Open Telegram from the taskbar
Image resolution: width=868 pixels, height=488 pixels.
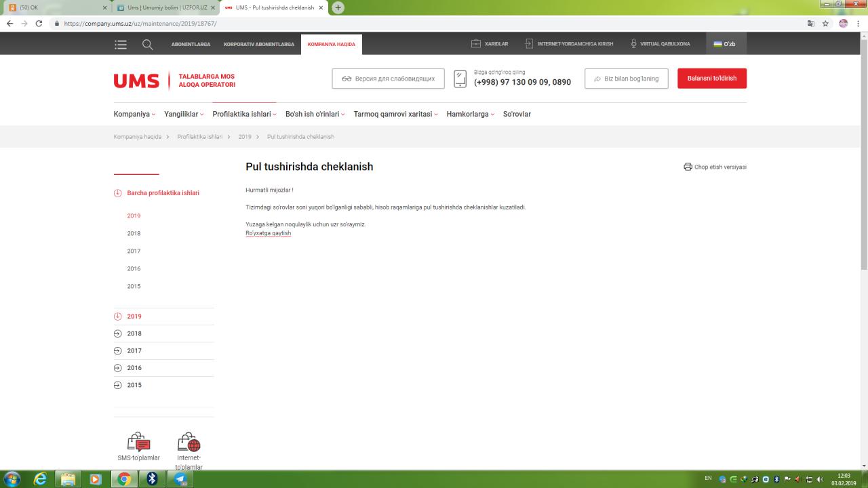180,479
